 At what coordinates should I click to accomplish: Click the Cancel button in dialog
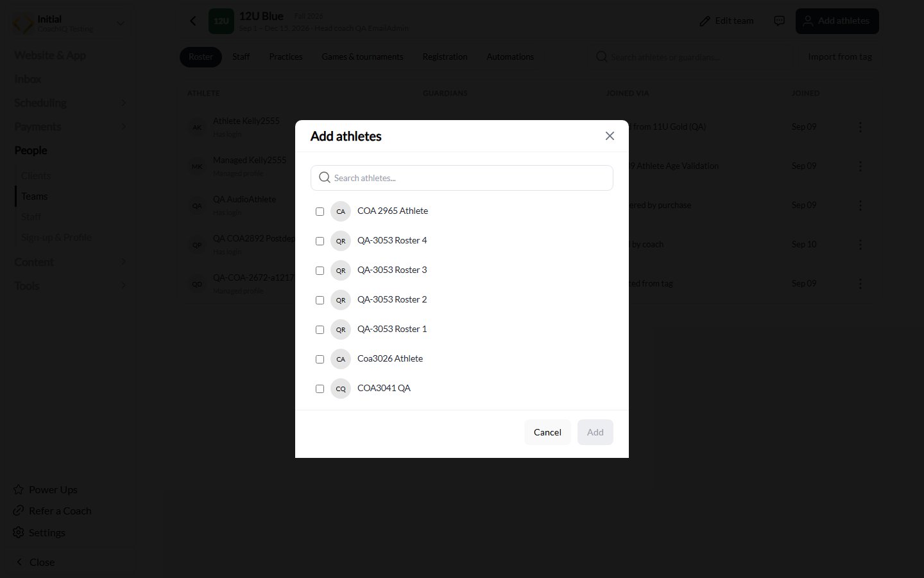point(547,432)
